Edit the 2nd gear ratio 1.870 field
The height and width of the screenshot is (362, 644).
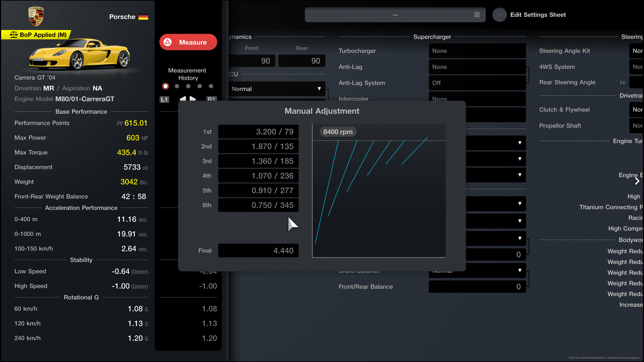point(258,146)
